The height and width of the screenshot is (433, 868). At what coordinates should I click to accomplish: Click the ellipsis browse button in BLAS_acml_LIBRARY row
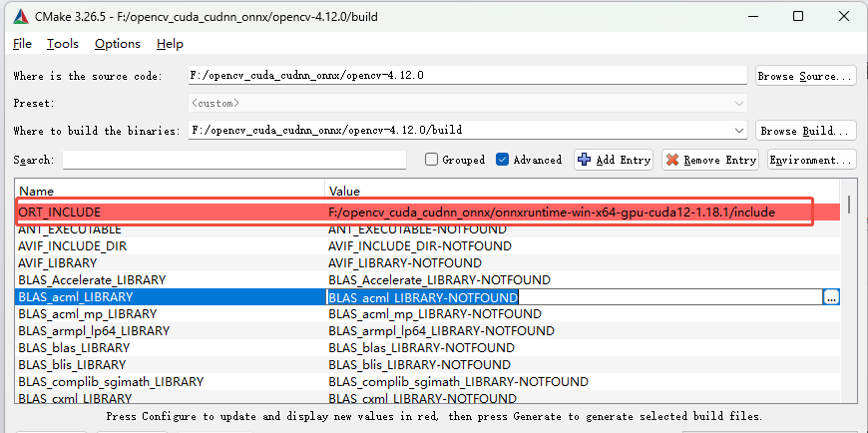(831, 297)
